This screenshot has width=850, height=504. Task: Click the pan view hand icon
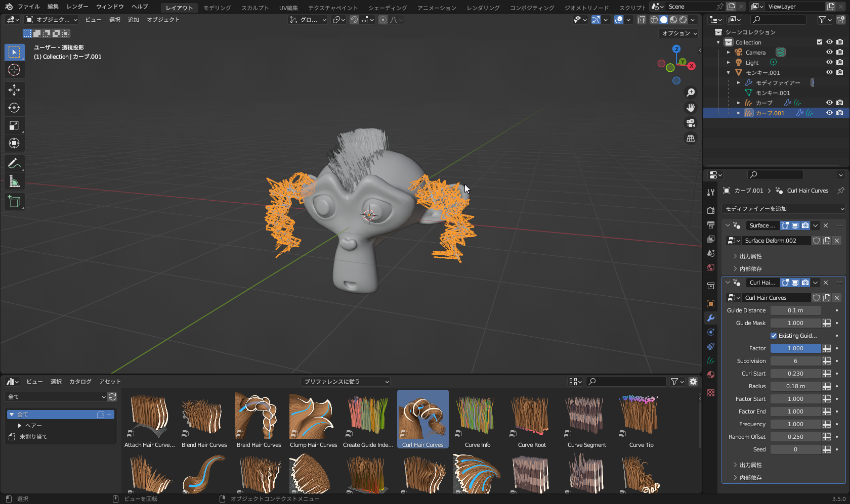tap(691, 108)
